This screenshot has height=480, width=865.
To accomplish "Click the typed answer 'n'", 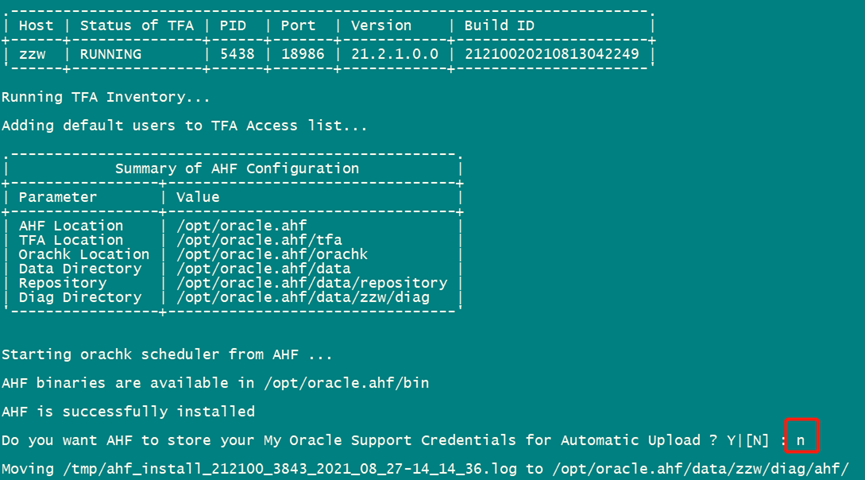I will [800, 441].
